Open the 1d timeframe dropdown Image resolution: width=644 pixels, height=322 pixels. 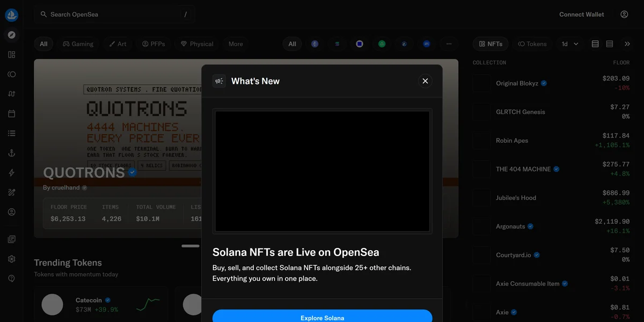[x=570, y=44]
